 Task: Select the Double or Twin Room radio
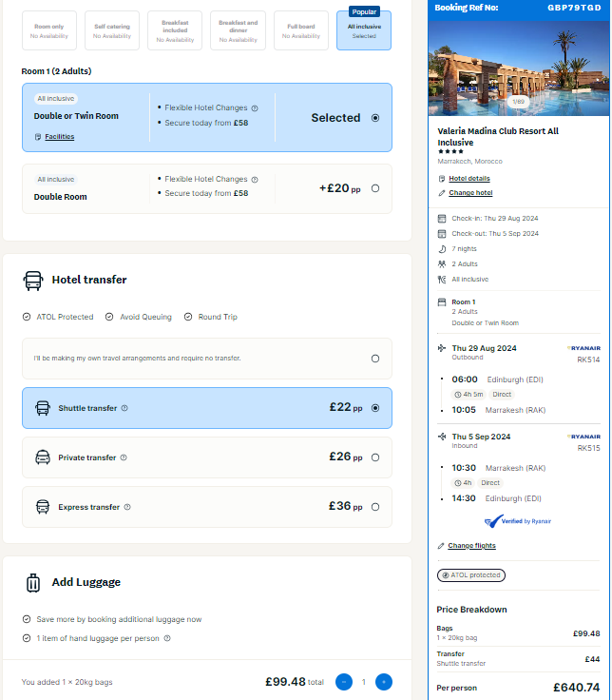point(375,118)
